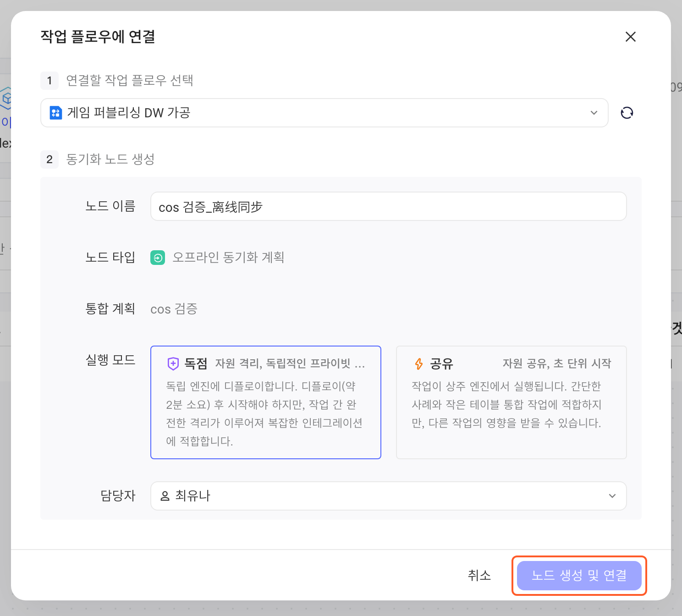Click the shield icon on the 독점 card
The image size is (682, 616).
[x=173, y=364]
